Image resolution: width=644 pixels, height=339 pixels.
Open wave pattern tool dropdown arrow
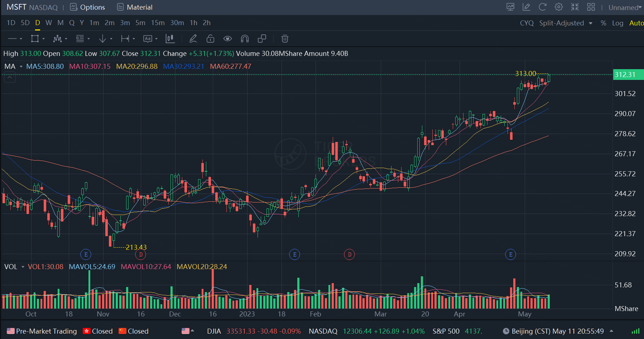66,39
